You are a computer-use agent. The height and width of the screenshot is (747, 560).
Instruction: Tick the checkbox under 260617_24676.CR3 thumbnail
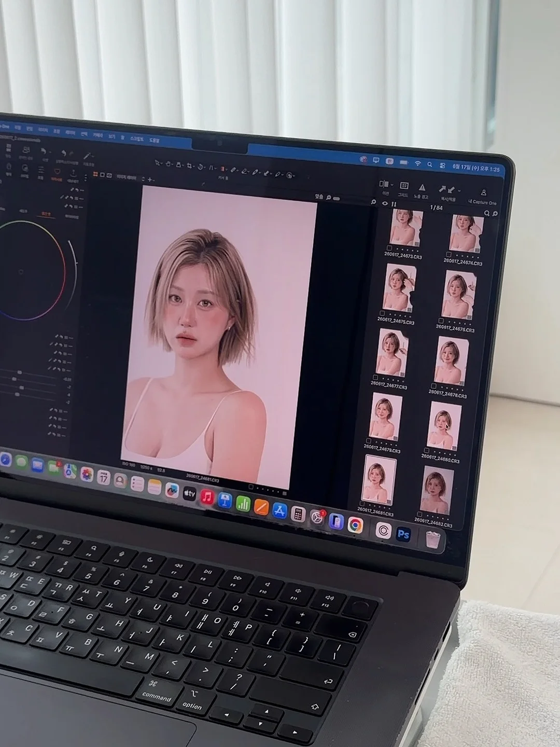tap(441, 321)
